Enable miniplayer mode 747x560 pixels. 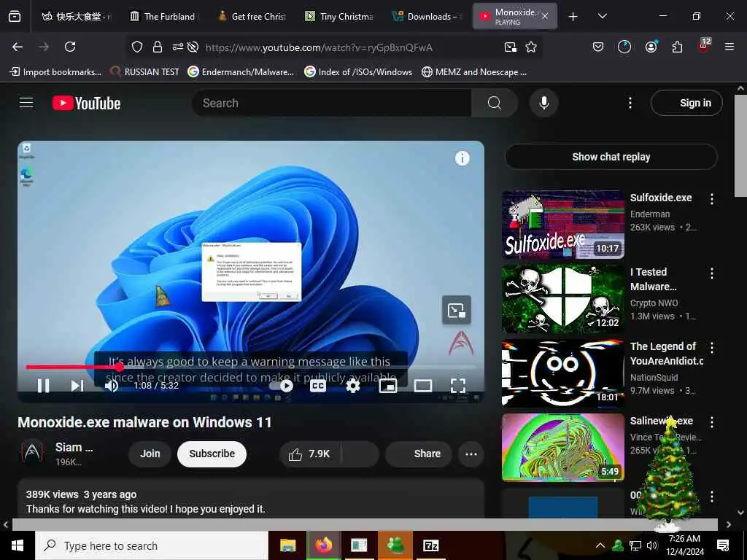pyautogui.click(x=388, y=386)
